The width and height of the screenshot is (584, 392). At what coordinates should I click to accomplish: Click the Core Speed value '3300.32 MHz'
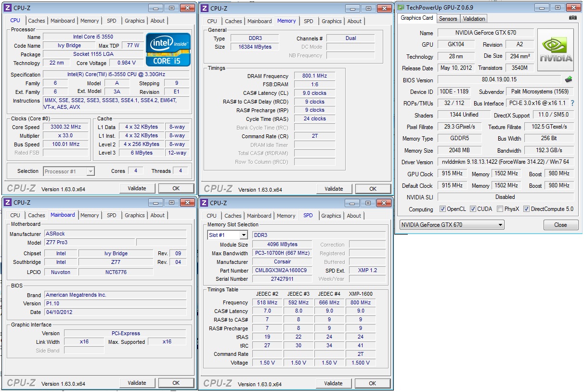tap(65, 127)
